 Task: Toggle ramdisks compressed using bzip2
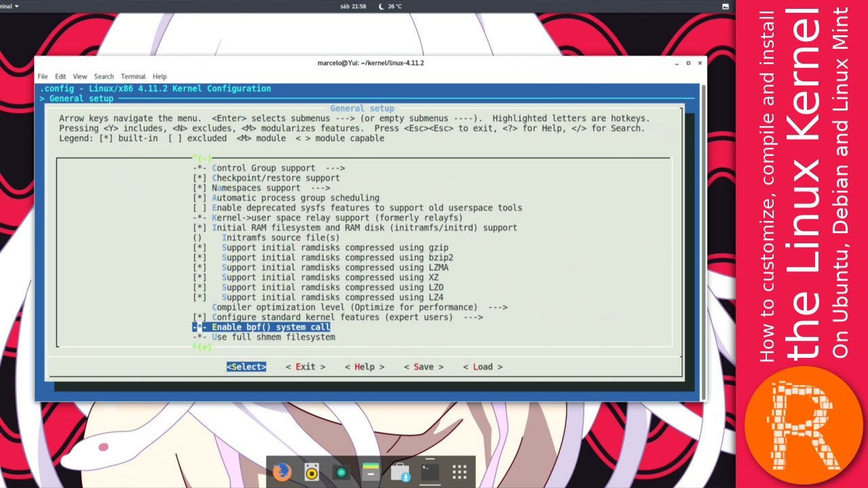pos(323,258)
